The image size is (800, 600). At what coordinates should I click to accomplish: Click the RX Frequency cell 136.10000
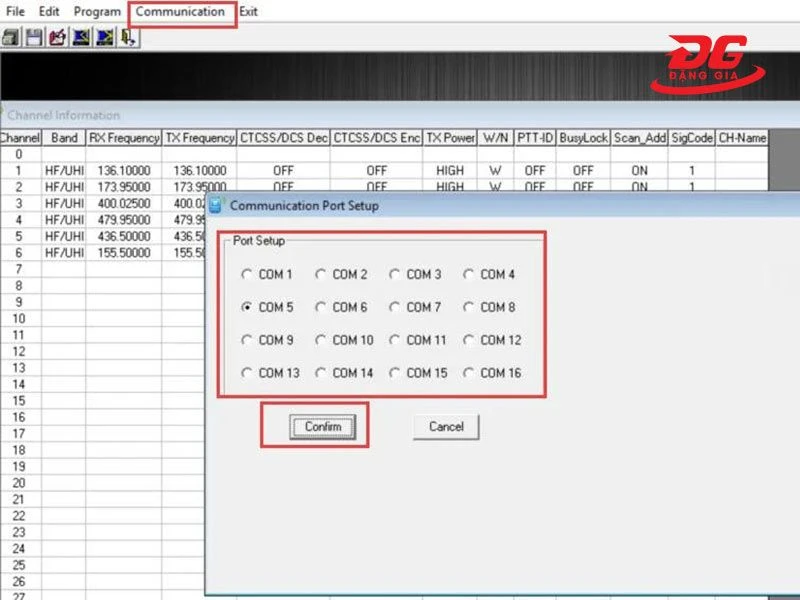click(x=123, y=171)
